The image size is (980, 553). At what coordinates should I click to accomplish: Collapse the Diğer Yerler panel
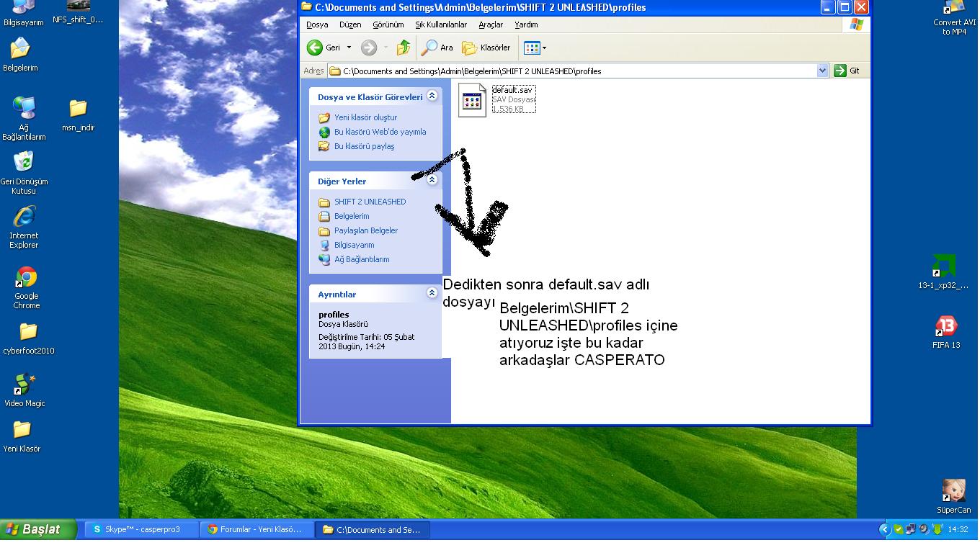pyautogui.click(x=432, y=180)
